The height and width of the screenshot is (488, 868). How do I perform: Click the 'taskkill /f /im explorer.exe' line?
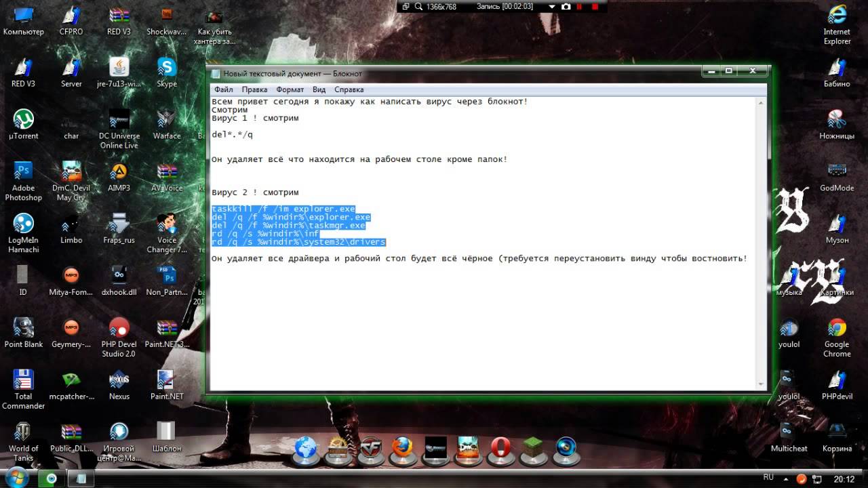283,209
